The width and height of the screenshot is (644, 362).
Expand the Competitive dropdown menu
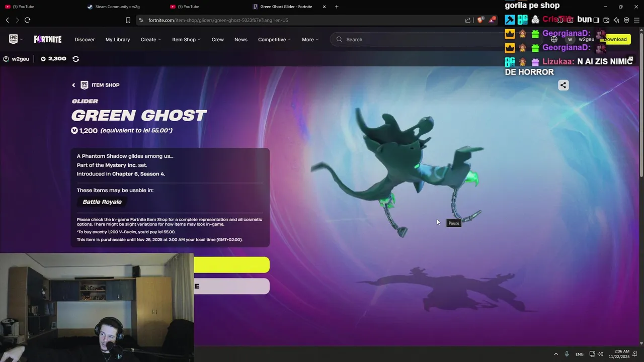(x=274, y=39)
